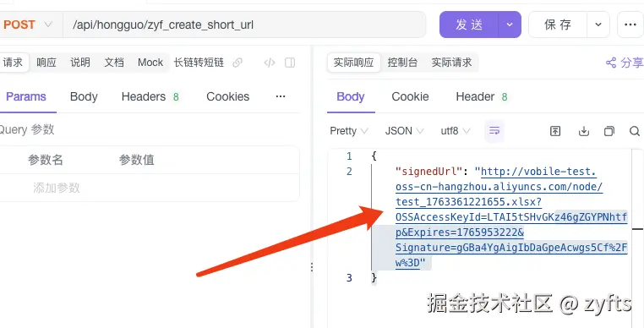Screen dimensions: 644x328
Task: Open the 说明 tab
Action: pos(80,63)
